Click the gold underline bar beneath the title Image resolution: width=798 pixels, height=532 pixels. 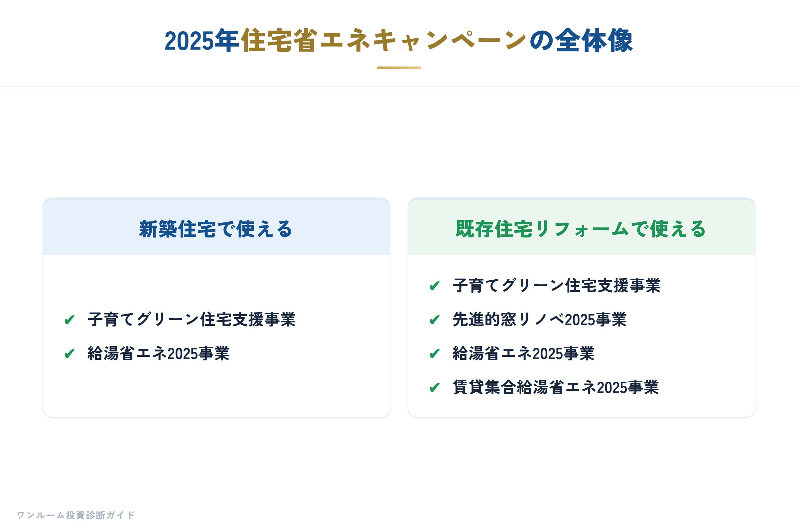(x=399, y=68)
